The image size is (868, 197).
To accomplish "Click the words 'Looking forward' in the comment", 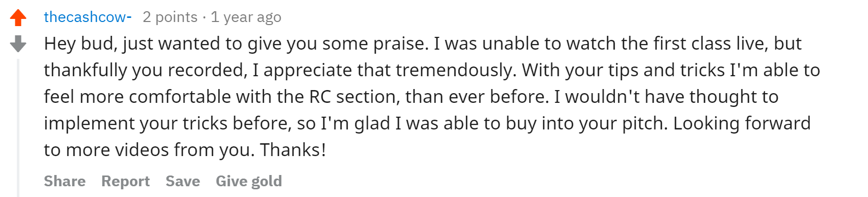I will 742,123.
